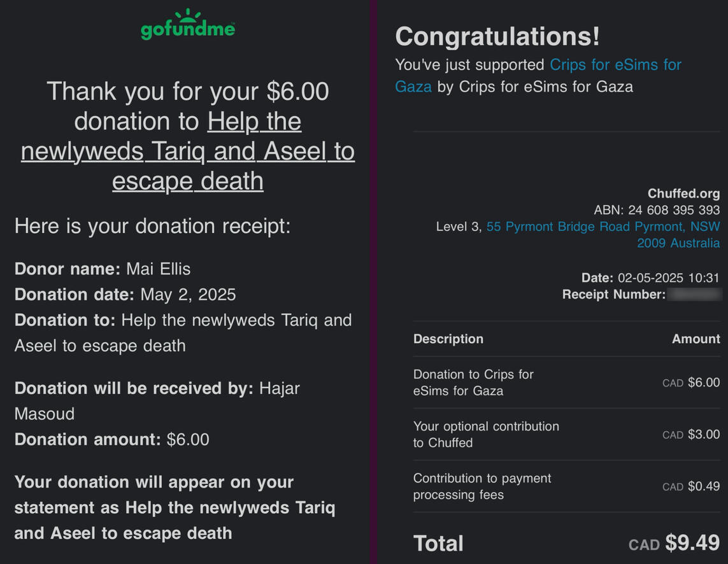Click the optional contribution to Chuffed row

[x=486, y=435]
